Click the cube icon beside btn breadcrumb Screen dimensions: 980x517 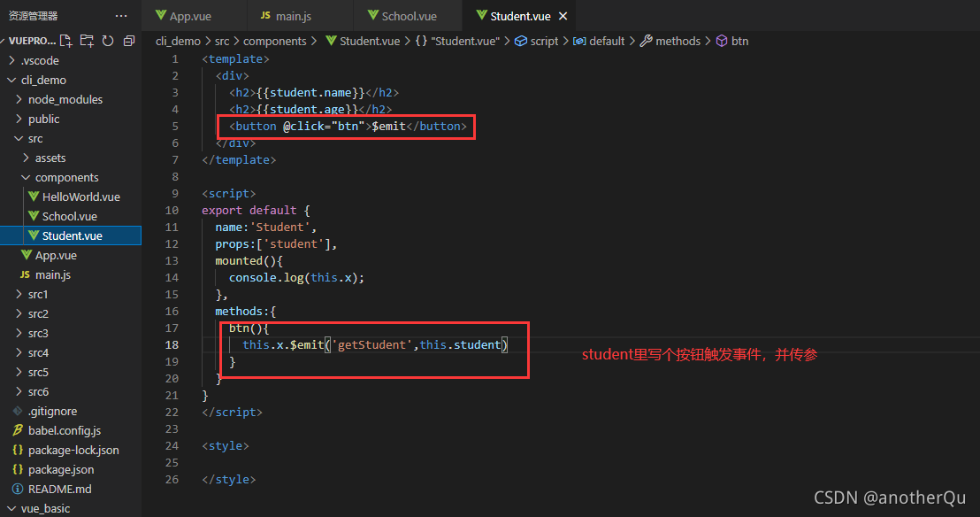coord(722,41)
